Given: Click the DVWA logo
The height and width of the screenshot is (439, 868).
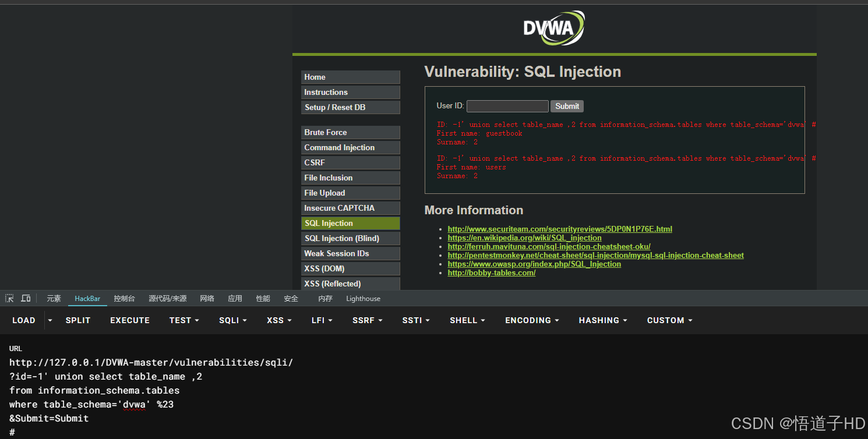Looking at the screenshot, I should [553, 28].
